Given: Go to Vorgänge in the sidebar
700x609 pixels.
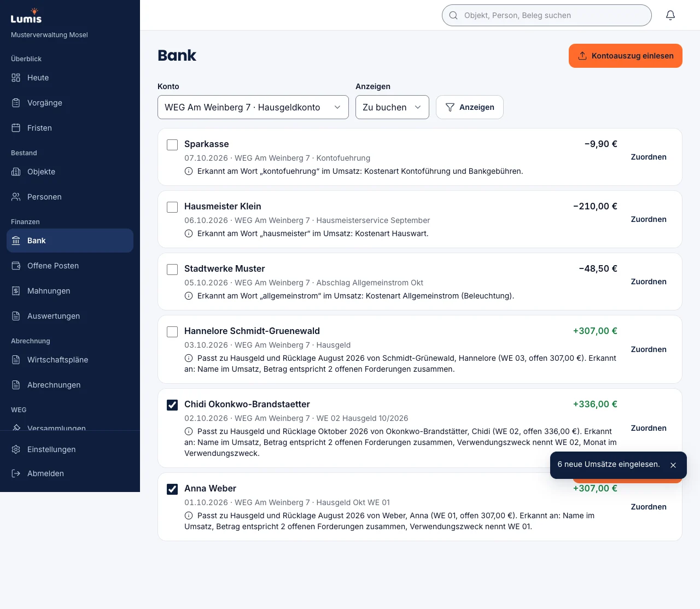Looking at the screenshot, I should (70, 103).
